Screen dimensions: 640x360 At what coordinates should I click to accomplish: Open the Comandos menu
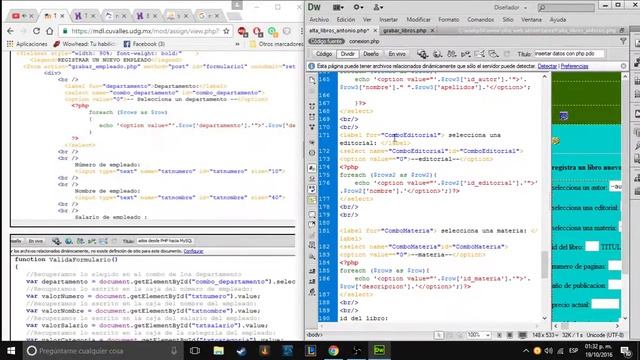480,20
